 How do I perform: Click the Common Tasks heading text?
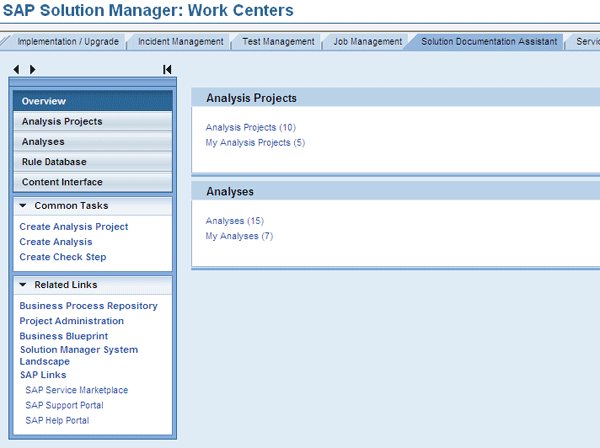point(71,205)
